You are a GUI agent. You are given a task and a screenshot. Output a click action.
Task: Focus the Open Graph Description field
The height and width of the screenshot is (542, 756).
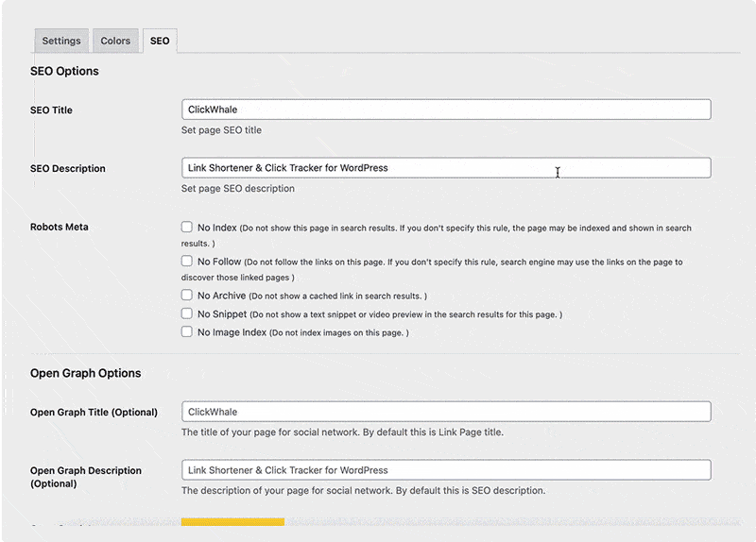click(446, 469)
